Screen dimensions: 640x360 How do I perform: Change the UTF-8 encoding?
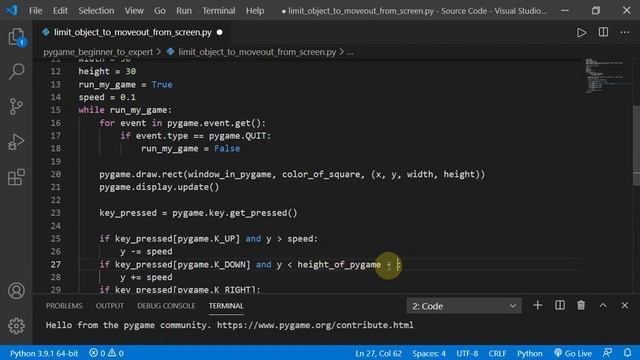pyautogui.click(x=467, y=353)
